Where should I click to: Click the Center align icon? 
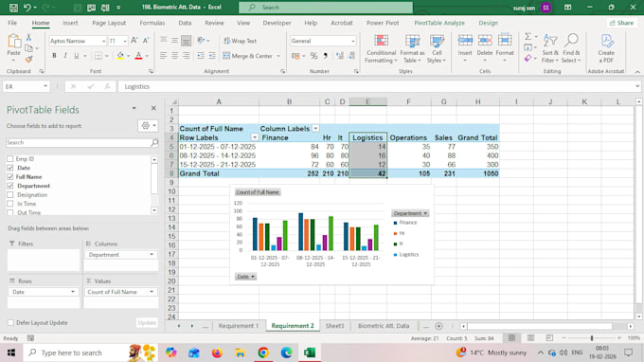click(x=174, y=56)
